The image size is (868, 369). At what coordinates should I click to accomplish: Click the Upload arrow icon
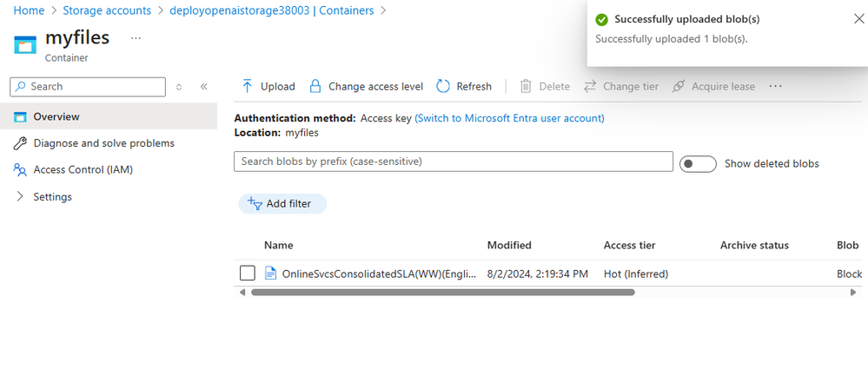click(248, 86)
